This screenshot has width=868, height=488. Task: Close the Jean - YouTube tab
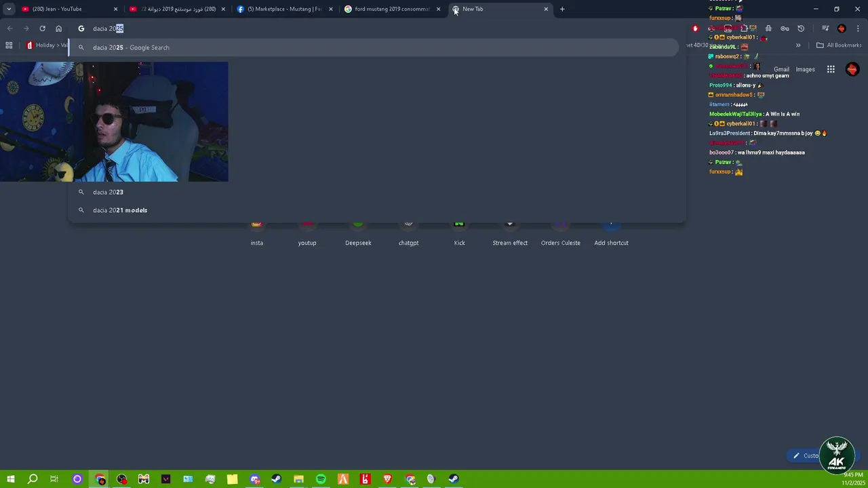click(x=115, y=9)
